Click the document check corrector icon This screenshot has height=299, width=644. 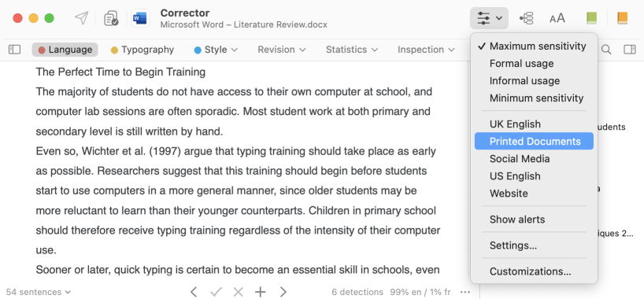[x=111, y=18]
